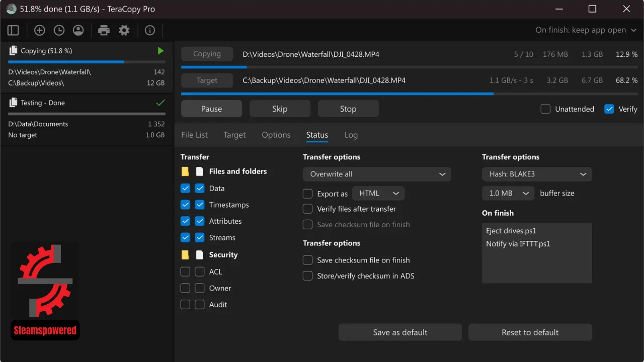Click the file icon next to Files and folders
Viewport: 644px width, 362px height.
click(x=200, y=171)
